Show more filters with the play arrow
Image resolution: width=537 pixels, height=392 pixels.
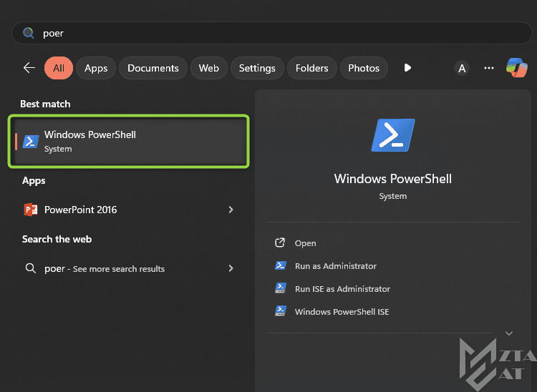click(407, 68)
